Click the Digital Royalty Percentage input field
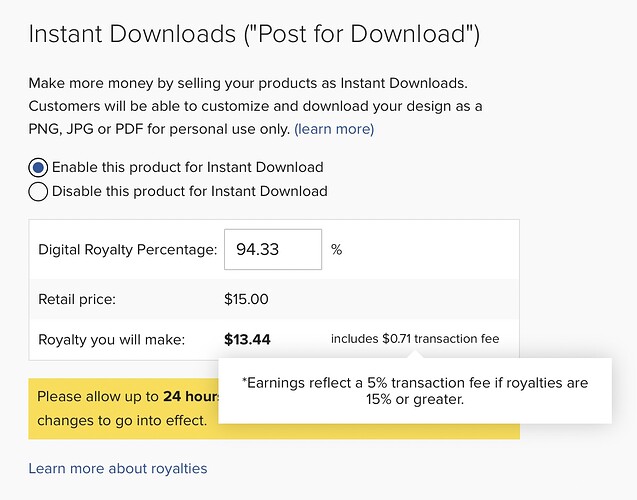637x500 pixels. (x=273, y=249)
